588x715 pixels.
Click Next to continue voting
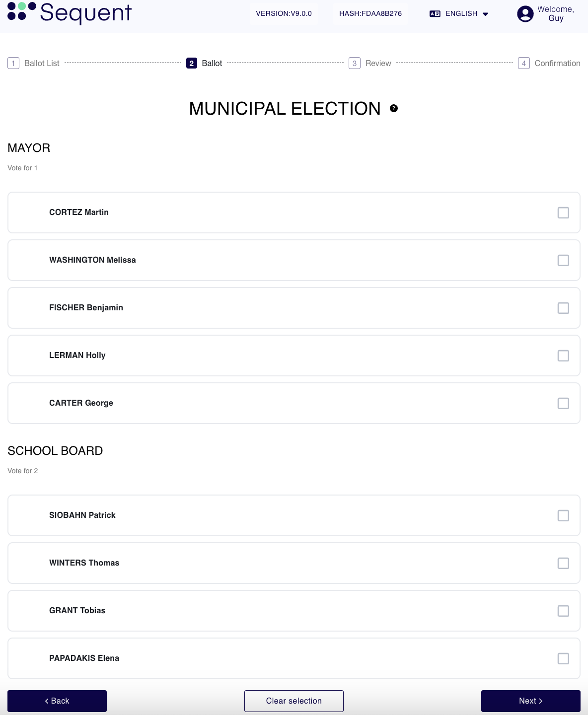pos(530,701)
